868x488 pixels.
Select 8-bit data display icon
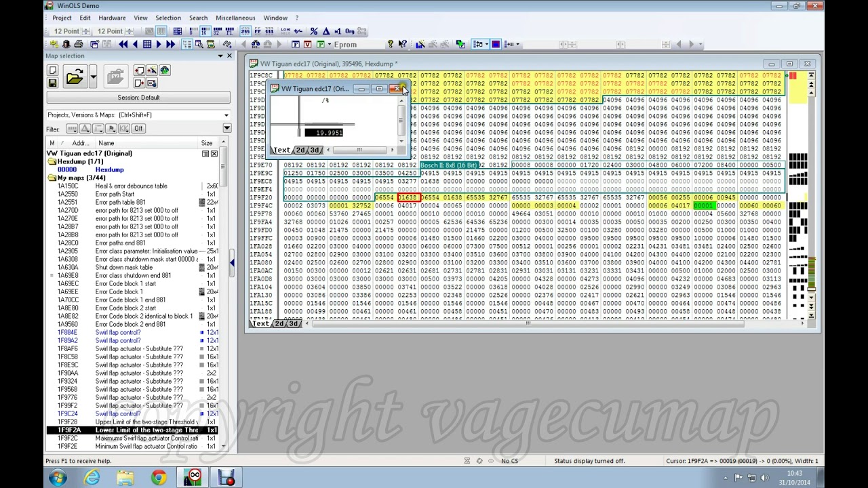(x=193, y=31)
